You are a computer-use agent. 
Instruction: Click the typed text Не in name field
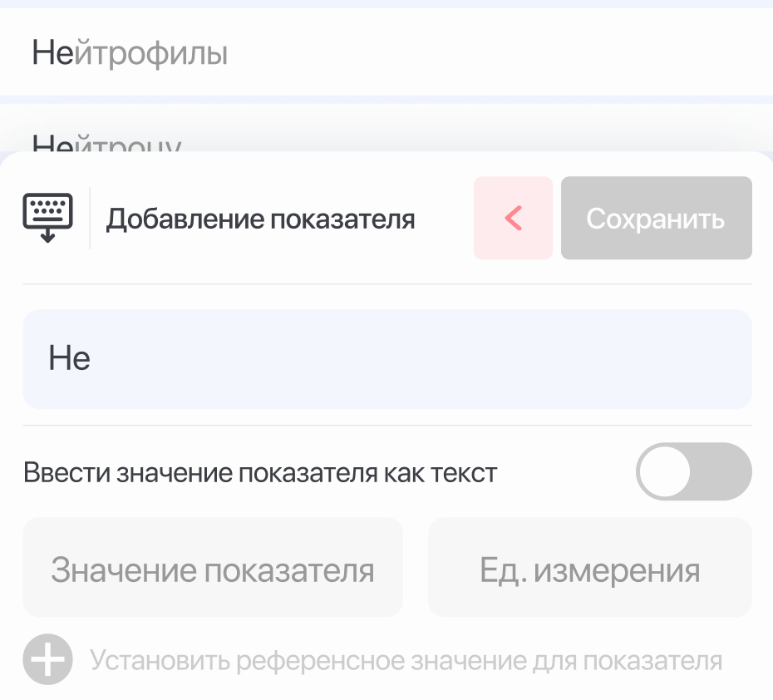(70, 359)
